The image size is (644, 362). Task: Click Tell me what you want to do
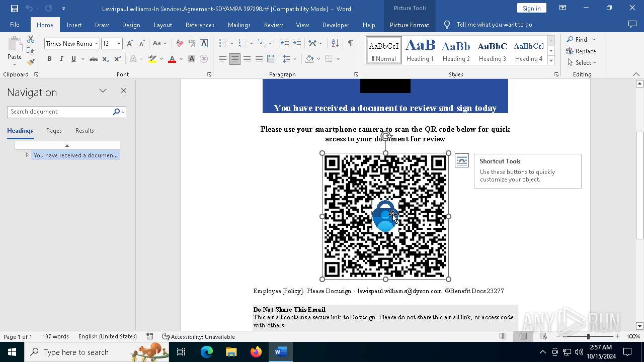pos(494,25)
